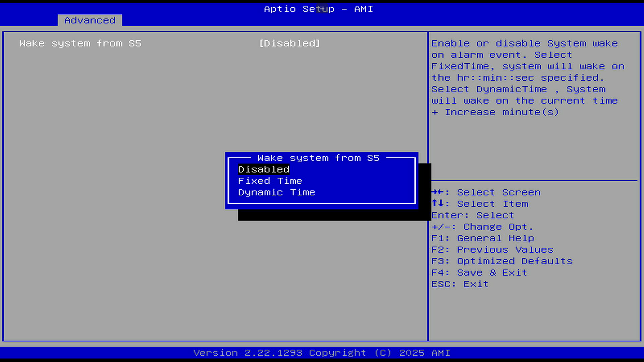Screen dimensions: 644x362
Task: Click F2: Previous Values
Action: [492, 250]
